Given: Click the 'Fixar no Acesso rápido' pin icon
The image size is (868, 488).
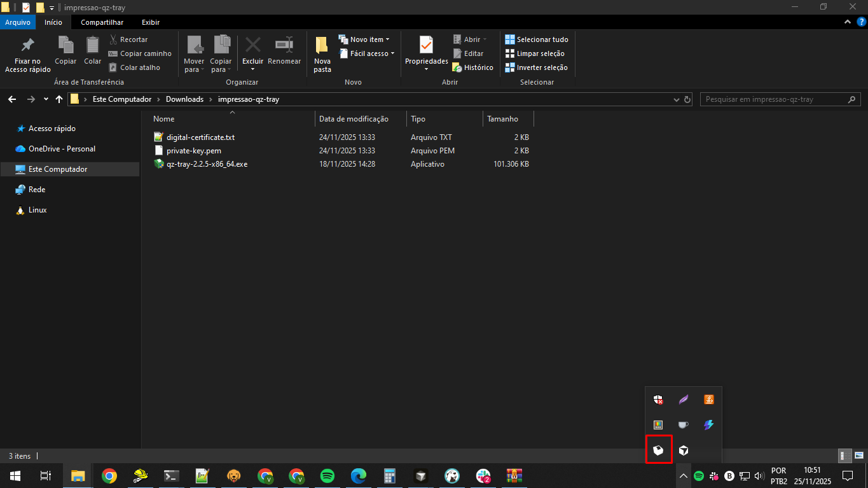Looking at the screenshot, I should 27,46.
